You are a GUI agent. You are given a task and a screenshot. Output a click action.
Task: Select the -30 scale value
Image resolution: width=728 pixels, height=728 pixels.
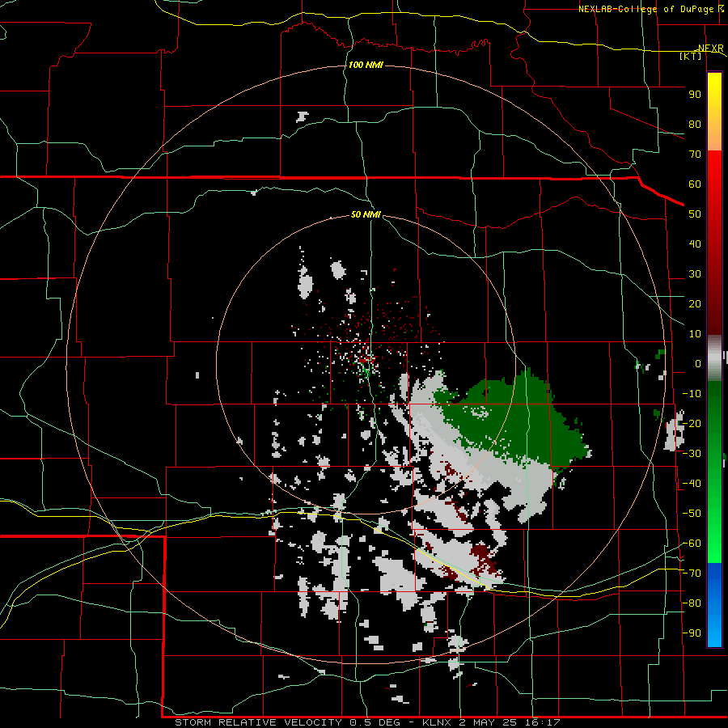[692, 454]
